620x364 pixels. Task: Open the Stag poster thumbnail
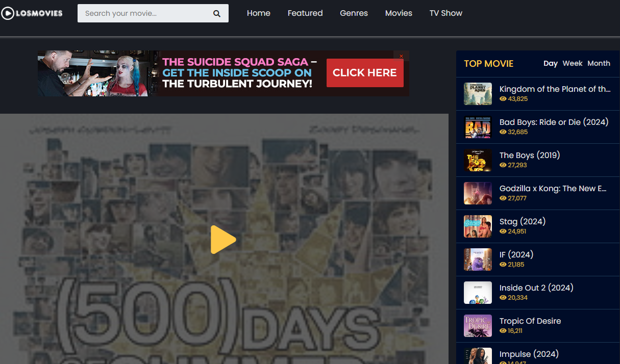(478, 226)
